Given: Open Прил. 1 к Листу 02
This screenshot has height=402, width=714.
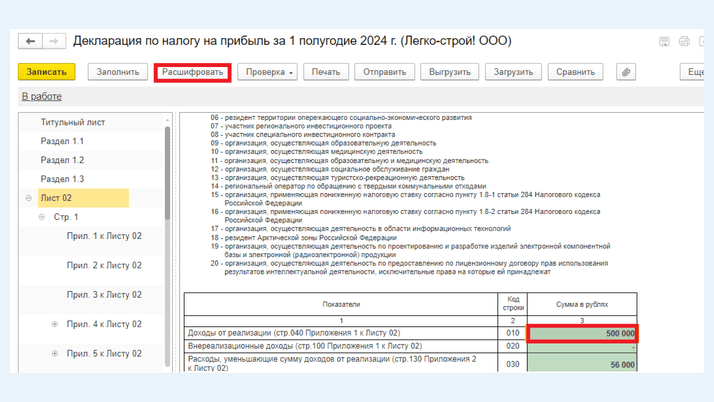Looking at the screenshot, I should tap(104, 236).
